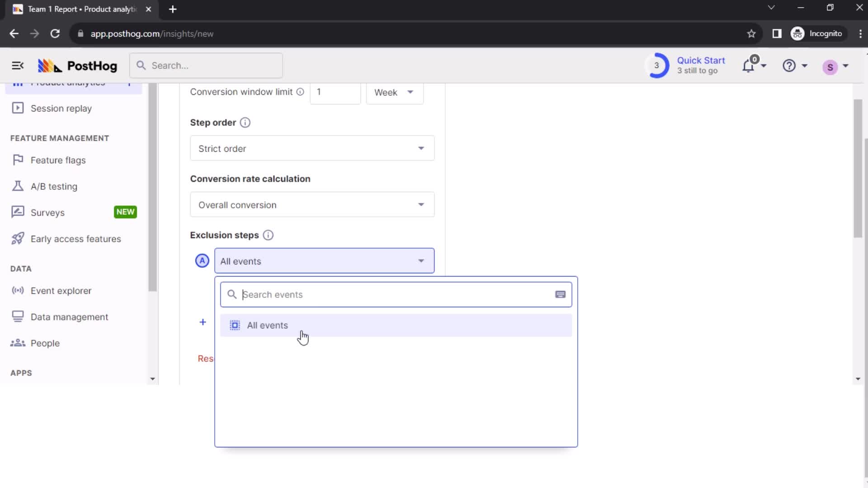Click the Conversion Window Limit info icon
This screenshot has height=488, width=868.
301,92
